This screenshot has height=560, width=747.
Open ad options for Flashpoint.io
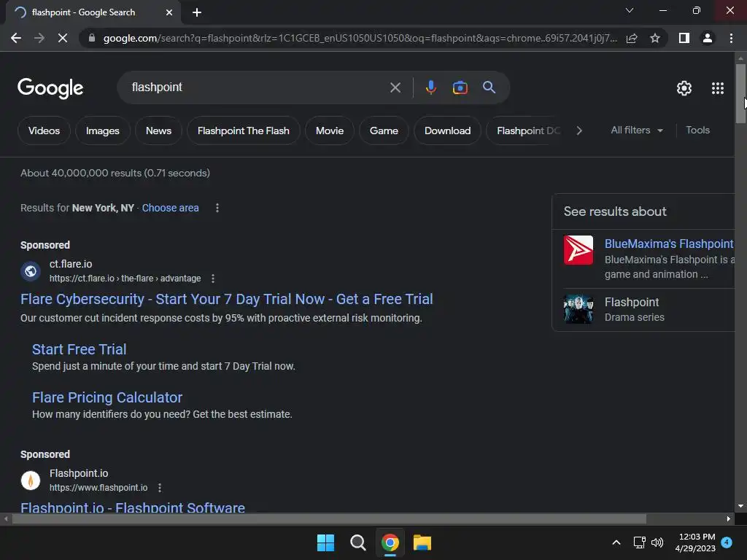pyautogui.click(x=160, y=488)
